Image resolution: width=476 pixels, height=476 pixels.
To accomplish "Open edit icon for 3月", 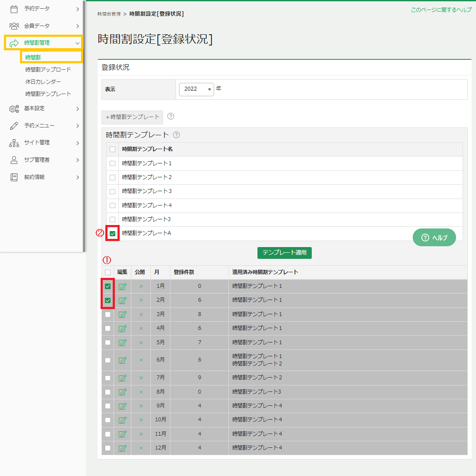I will [x=122, y=314].
